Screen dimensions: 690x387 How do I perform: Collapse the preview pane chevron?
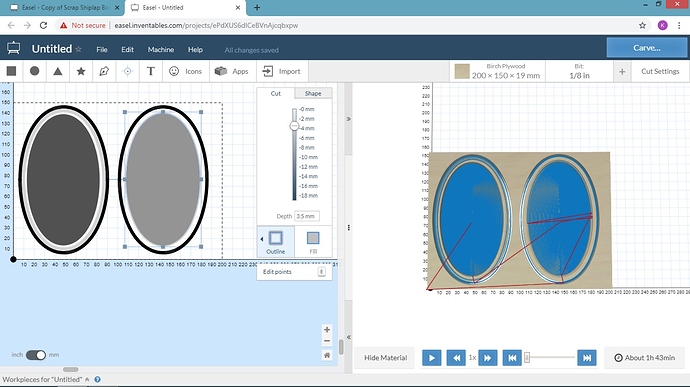click(349, 337)
